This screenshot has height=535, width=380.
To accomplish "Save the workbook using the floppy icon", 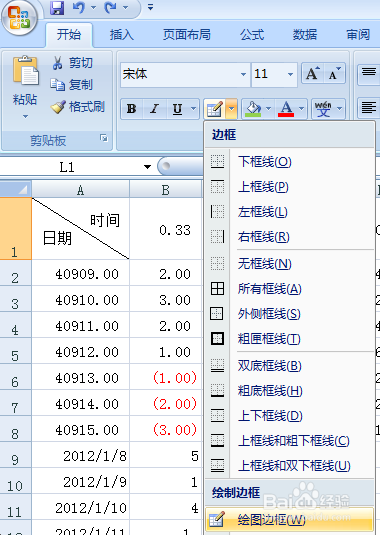I will [x=57, y=8].
